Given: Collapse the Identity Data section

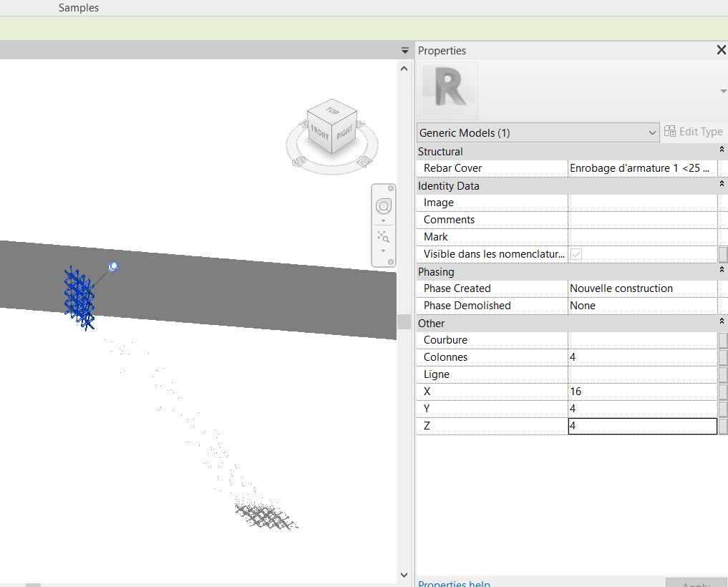Looking at the screenshot, I should click(722, 185).
